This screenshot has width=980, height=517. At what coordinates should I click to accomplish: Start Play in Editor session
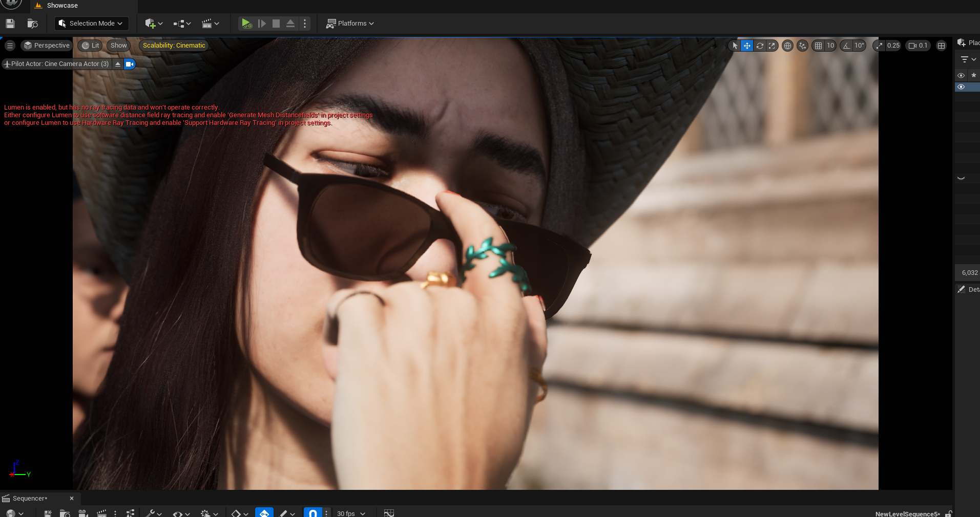(246, 23)
